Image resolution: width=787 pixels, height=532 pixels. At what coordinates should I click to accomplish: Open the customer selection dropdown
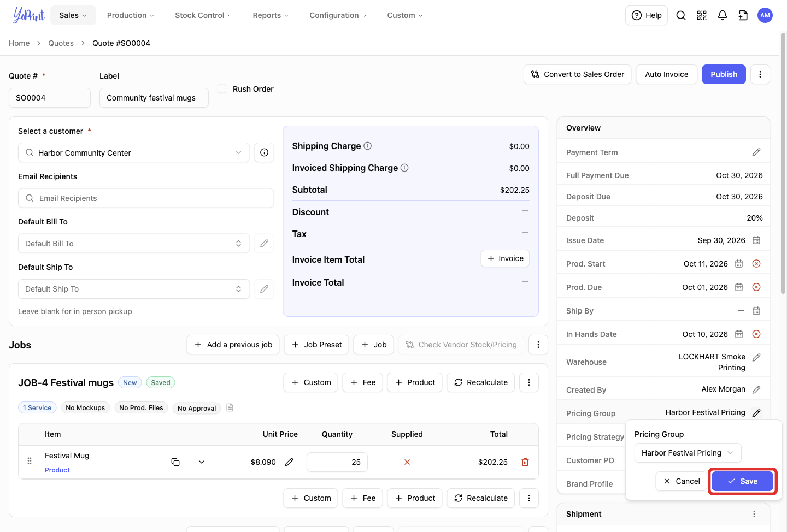(x=134, y=152)
